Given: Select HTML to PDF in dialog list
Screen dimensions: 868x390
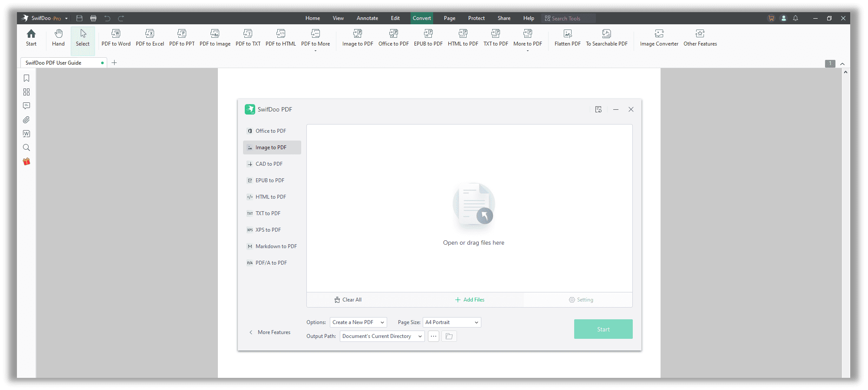Looking at the screenshot, I should coord(272,197).
